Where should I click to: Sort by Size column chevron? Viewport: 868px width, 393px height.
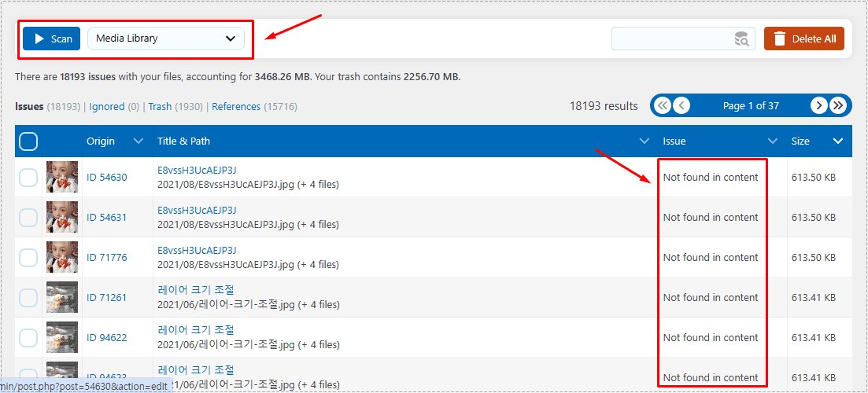click(x=838, y=141)
